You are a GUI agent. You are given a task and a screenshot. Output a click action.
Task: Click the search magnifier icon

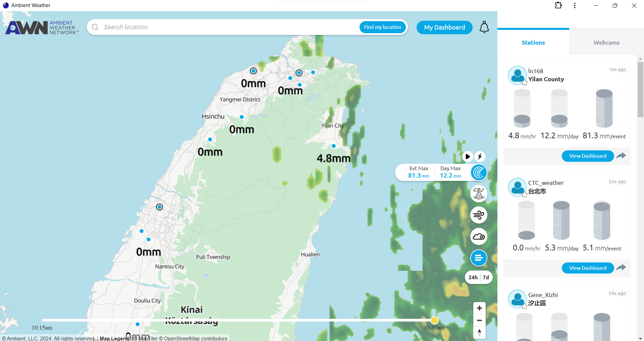pyautogui.click(x=95, y=27)
